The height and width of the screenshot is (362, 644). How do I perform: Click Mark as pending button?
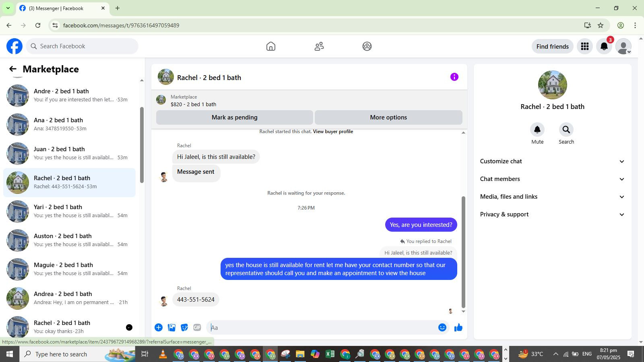(x=235, y=117)
